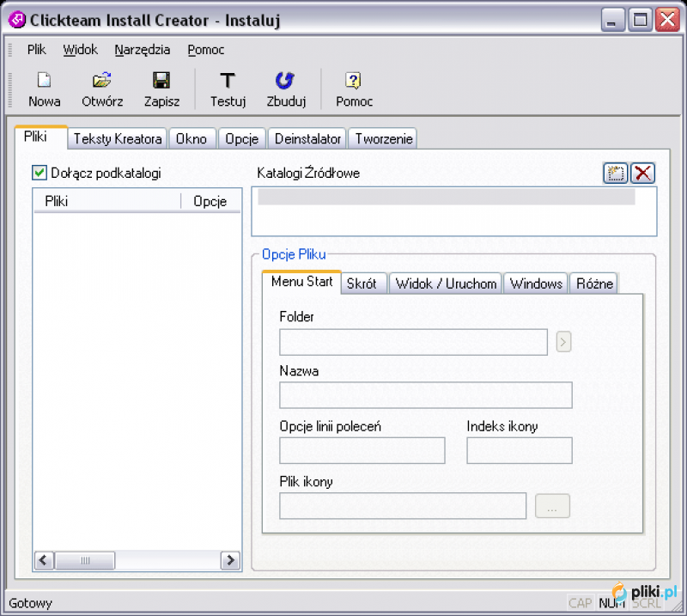Select the highlighted row in Katalogi Źródłowe list

447,197
